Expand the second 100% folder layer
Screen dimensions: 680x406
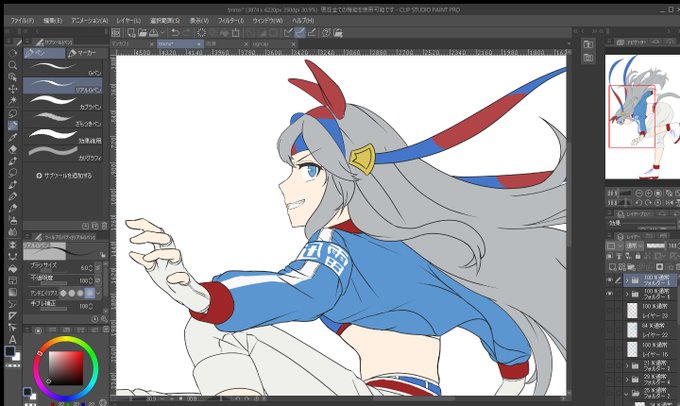click(x=627, y=295)
